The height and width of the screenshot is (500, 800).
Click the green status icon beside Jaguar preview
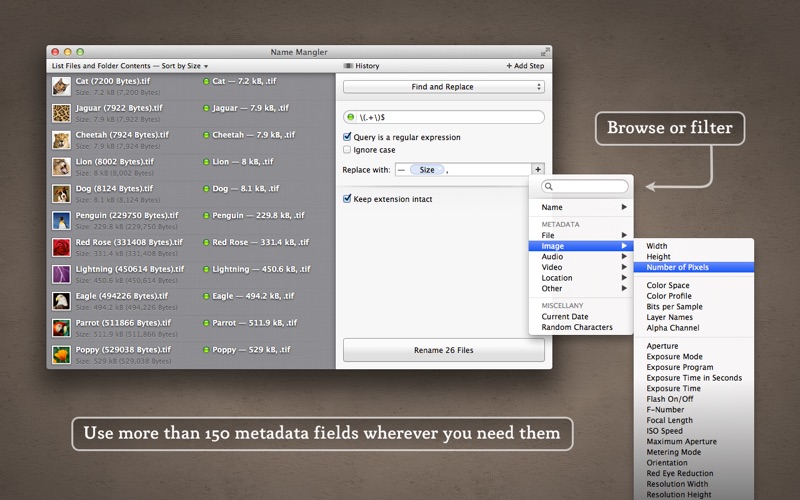coord(206,108)
